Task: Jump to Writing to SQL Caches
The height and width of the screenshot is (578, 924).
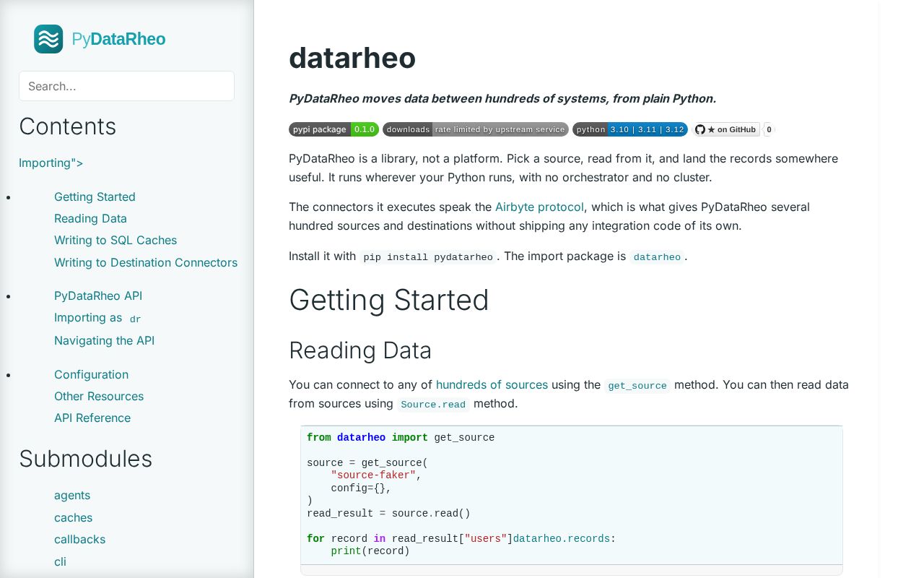Action: tap(115, 240)
